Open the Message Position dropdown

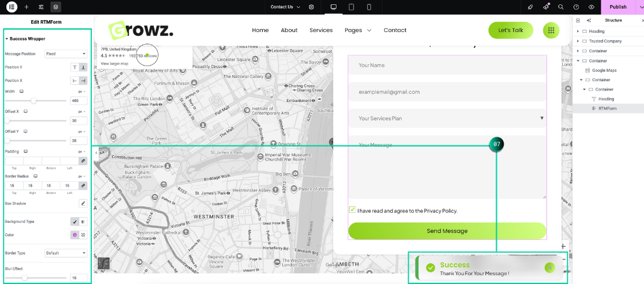click(65, 54)
